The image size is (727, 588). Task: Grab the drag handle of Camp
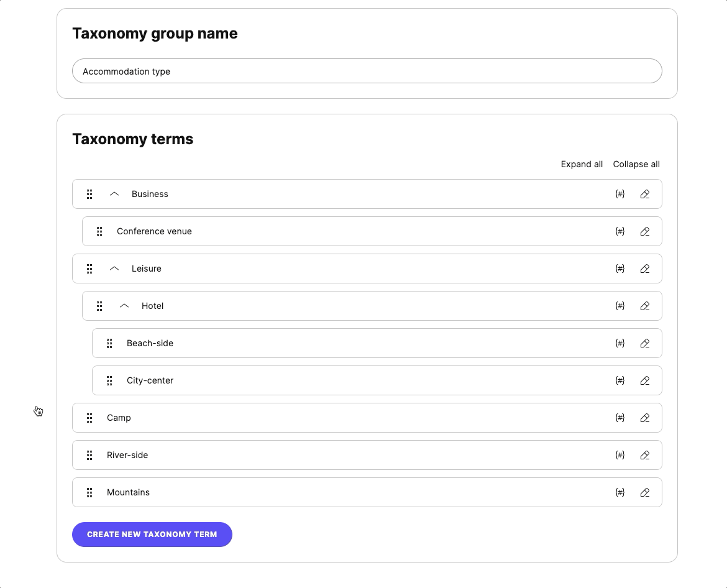(x=89, y=418)
